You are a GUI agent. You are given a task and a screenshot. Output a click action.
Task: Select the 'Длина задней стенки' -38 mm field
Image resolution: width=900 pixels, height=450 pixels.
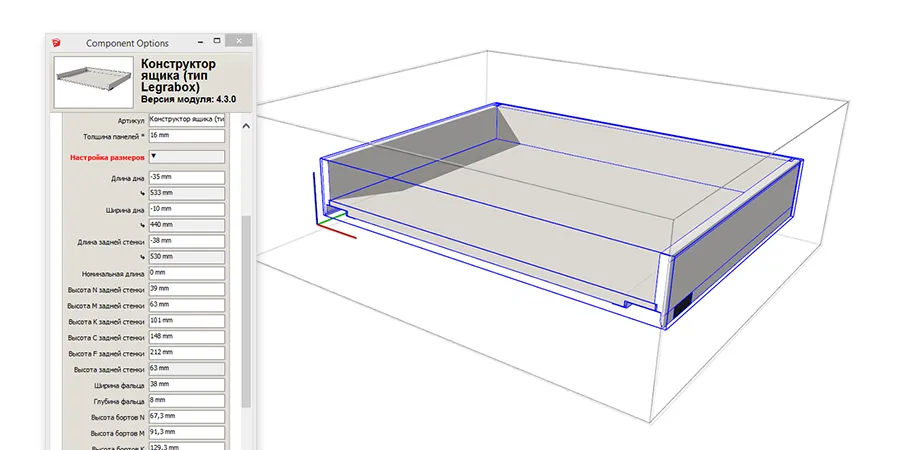(x=185, y=241)
